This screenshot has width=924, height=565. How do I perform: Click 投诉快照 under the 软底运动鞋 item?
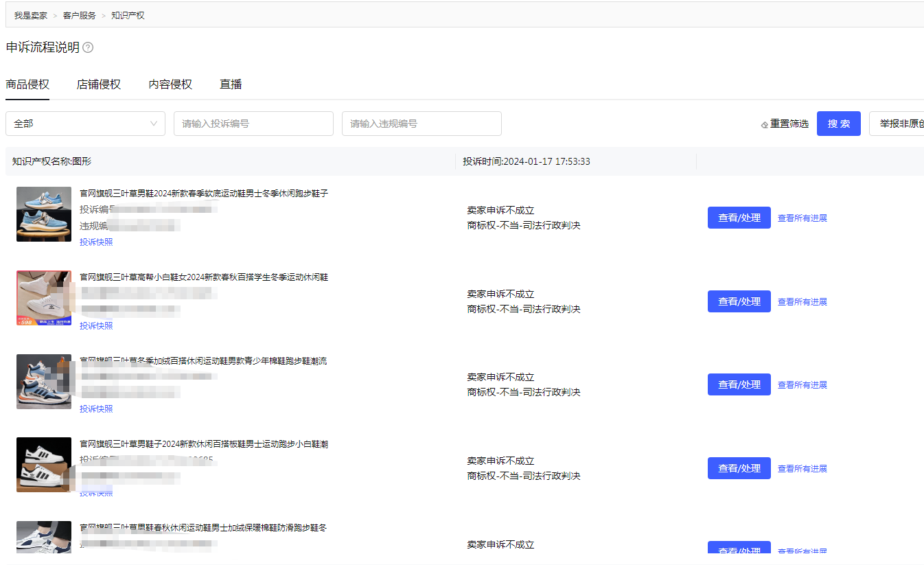96,242
